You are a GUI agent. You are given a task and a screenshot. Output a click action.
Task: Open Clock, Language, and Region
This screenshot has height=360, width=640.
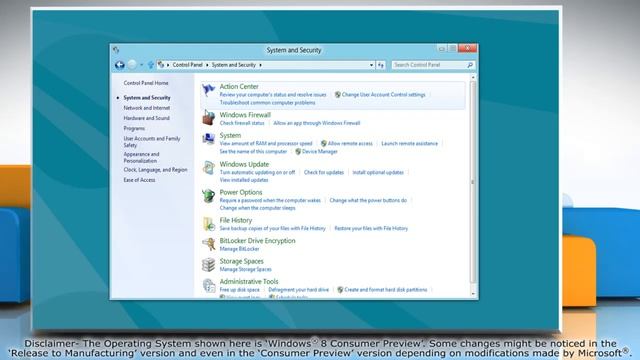click(155, 169)
